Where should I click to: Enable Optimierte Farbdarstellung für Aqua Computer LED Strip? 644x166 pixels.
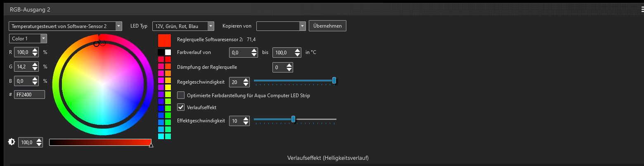coord(181,95)
